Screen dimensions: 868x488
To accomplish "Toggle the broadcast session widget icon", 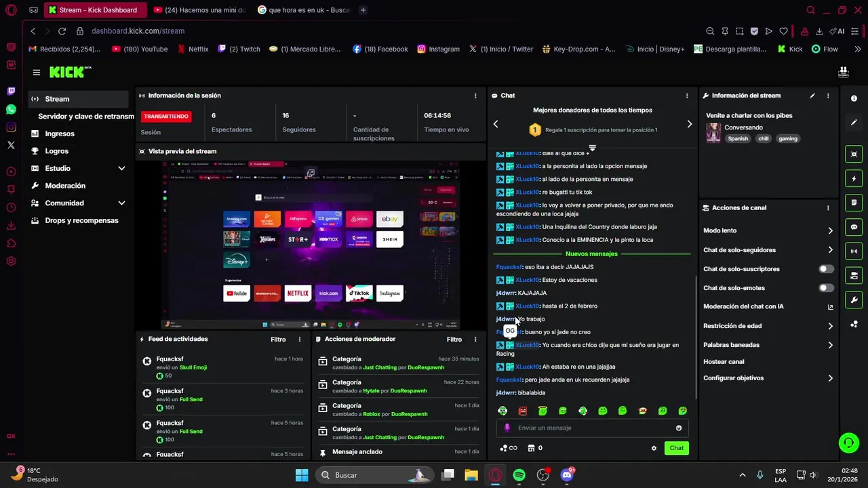I will [854, 251].
